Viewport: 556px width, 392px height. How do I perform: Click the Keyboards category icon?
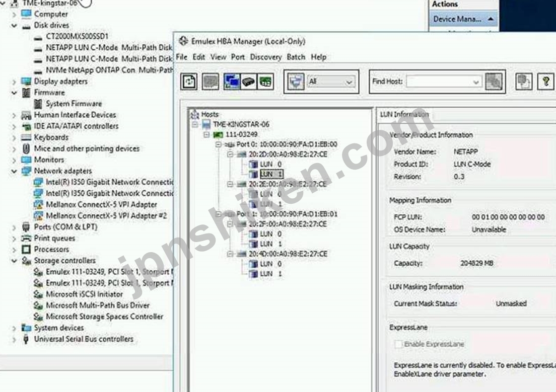[x=26, y=137]
